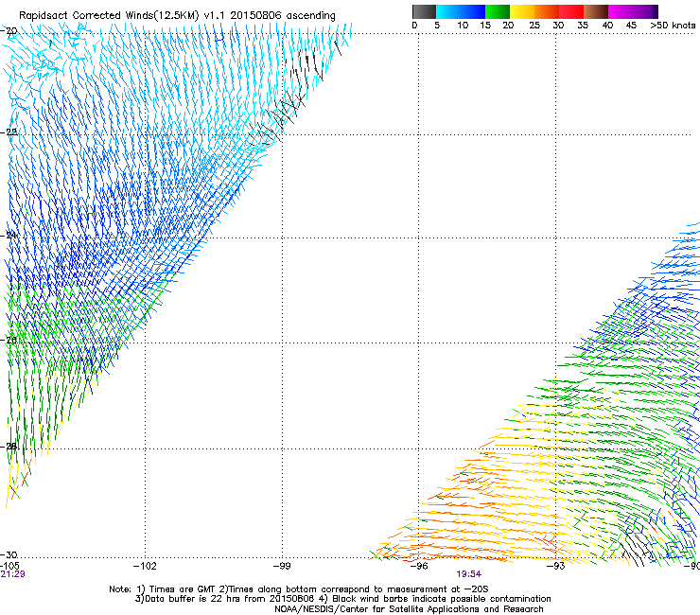Click the magenta 40-45 knots legend swatch
The image size is (700, 615).
coord(621,11)
